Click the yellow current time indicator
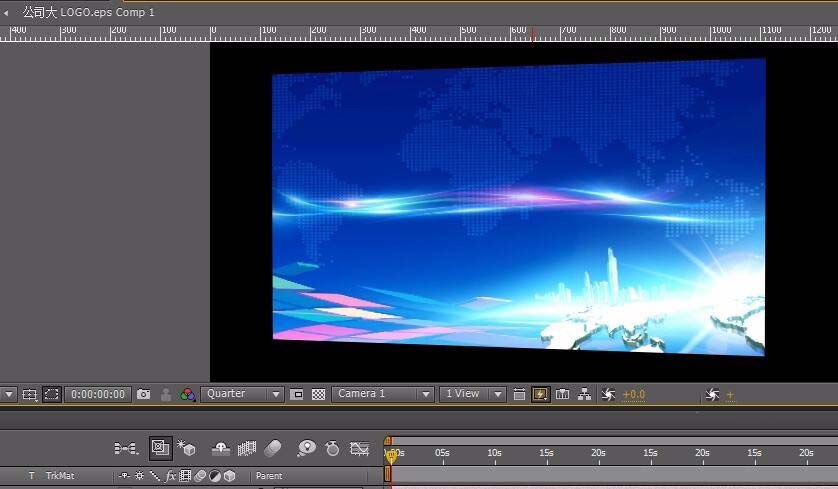 tap(391, 455)
